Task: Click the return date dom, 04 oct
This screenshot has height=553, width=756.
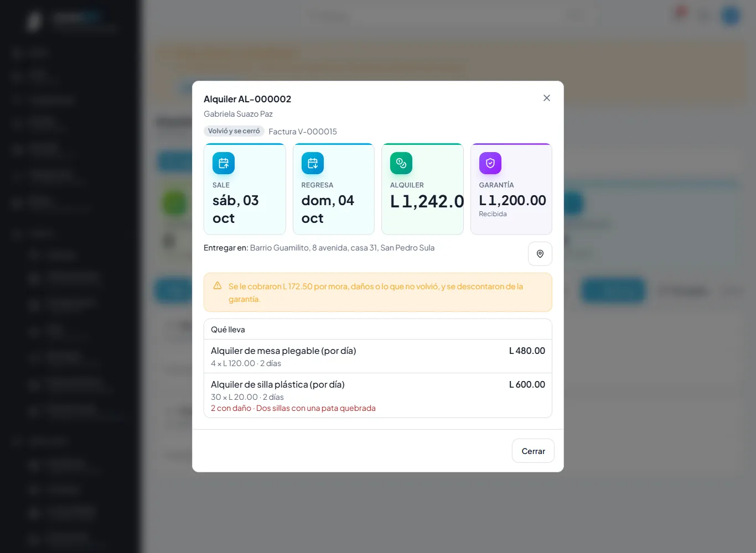Action: 328,209
